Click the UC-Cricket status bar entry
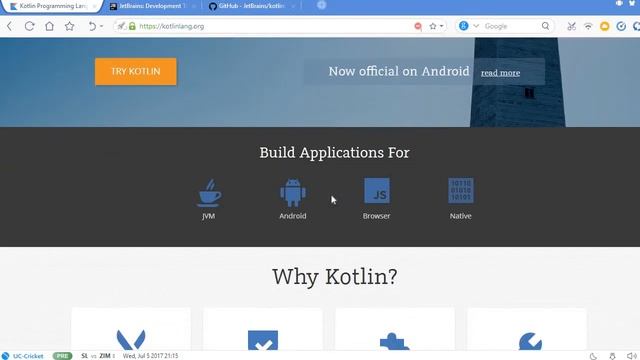Image resolution: width=640 pixels, height=360 pixels. click(x=23, y=356)
